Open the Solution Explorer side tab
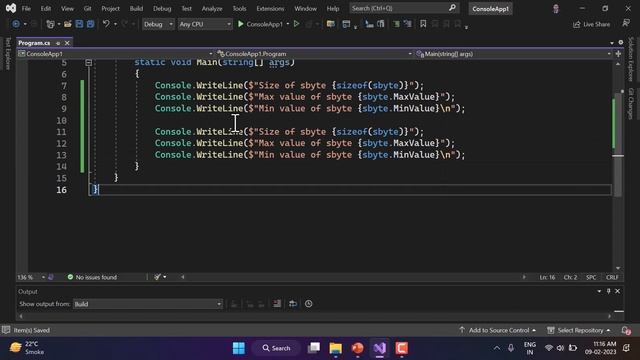This screenshot has height=360, width=640. click(631, 59)
